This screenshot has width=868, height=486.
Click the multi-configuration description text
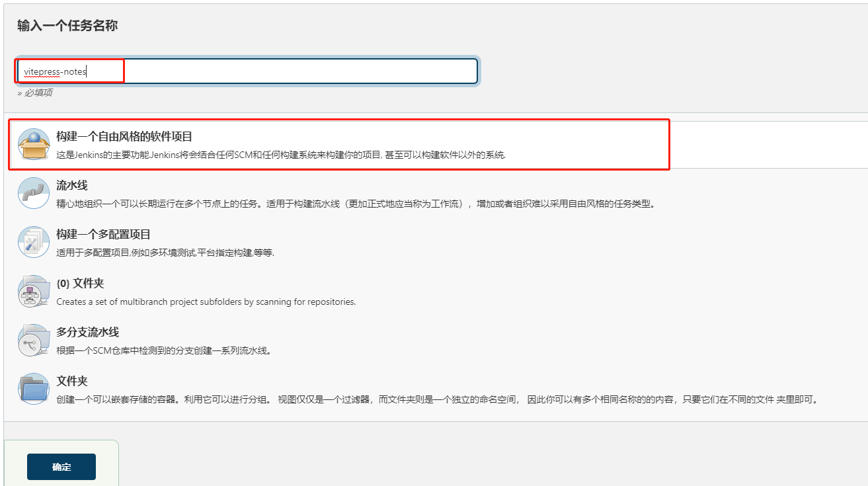(x=165, y=253)
